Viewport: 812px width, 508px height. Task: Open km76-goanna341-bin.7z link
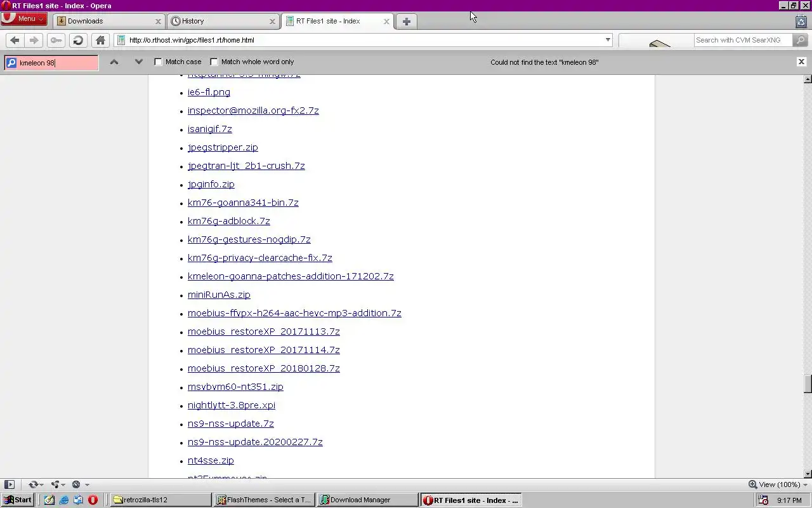[x=243, y=203]
